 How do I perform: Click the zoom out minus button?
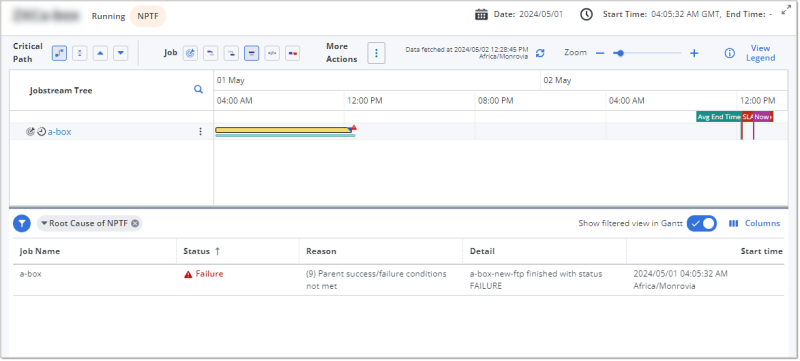point(600,53)
